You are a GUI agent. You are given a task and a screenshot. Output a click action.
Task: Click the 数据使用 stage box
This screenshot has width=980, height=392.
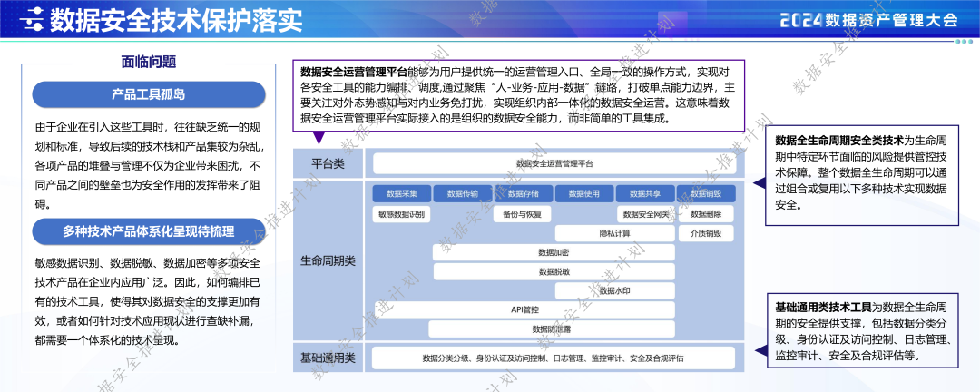583,194
